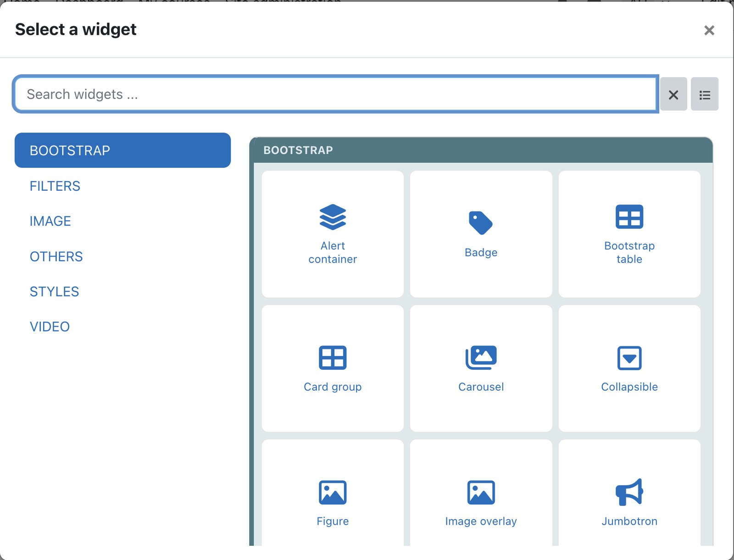This screenshot has width=734, height=560.
Task: Click the Badge label text
Action: pos(481,253)
